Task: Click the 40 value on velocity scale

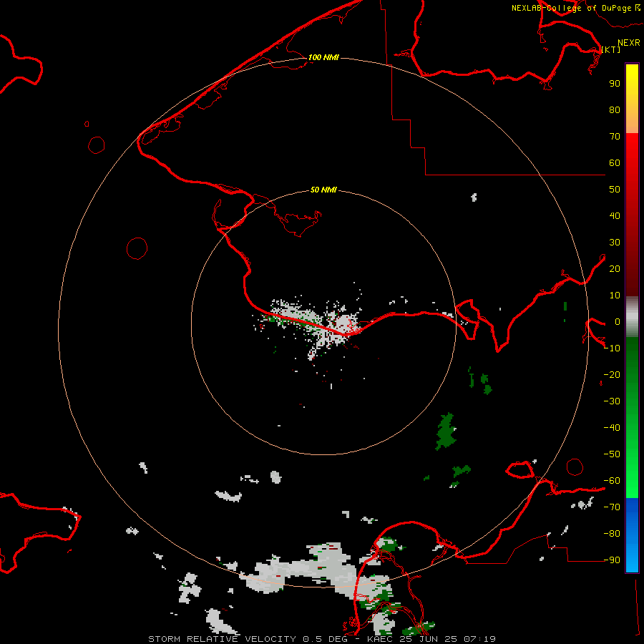Action: [615, 216]
